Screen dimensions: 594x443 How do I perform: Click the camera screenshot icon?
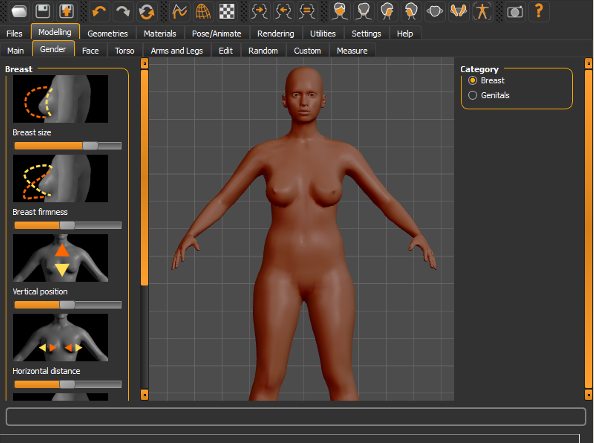(515, 11)
